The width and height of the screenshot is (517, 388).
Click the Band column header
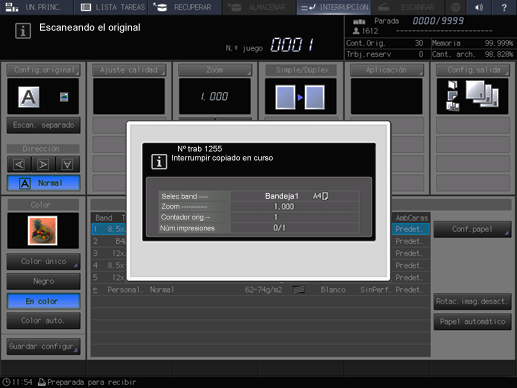104,218
